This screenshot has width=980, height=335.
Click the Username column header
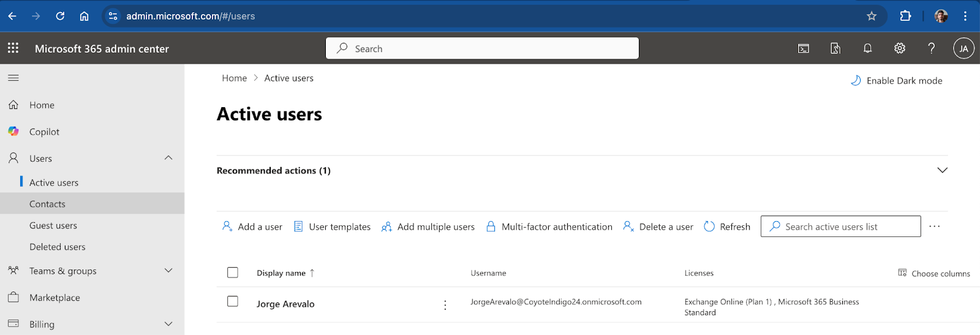pos(488,273)
